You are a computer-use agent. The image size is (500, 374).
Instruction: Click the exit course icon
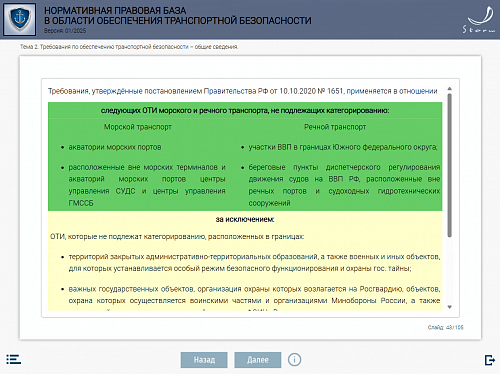(490, 360)
